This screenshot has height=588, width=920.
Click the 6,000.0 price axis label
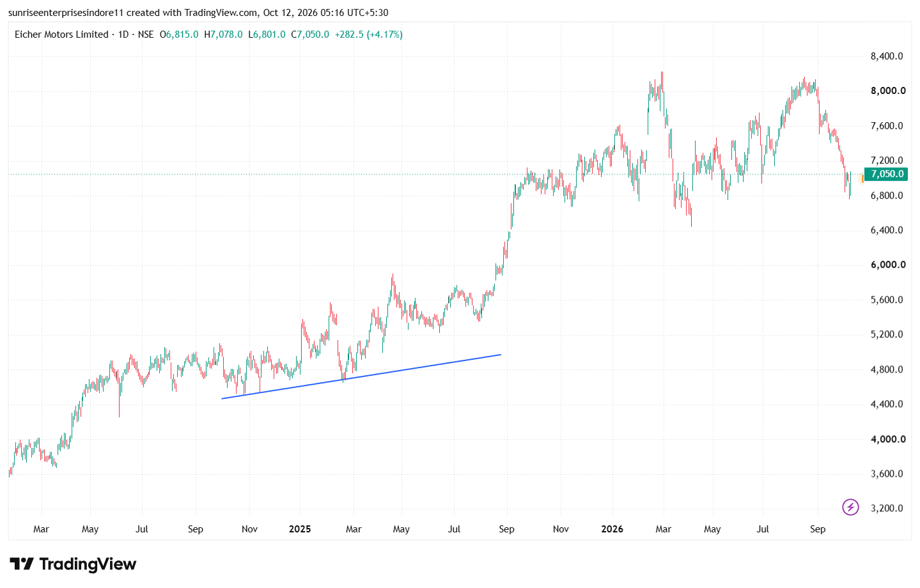point(888,265)
